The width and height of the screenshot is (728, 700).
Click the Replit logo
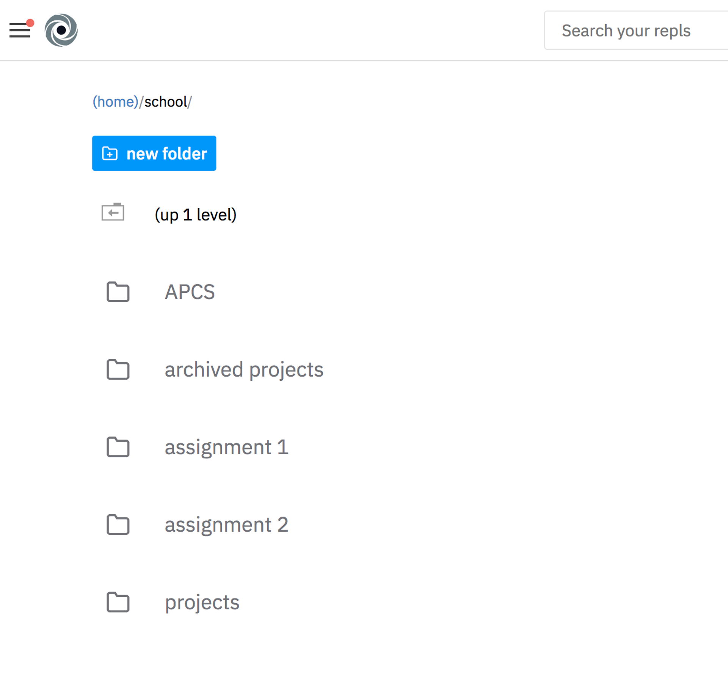[x=61, y=30]
